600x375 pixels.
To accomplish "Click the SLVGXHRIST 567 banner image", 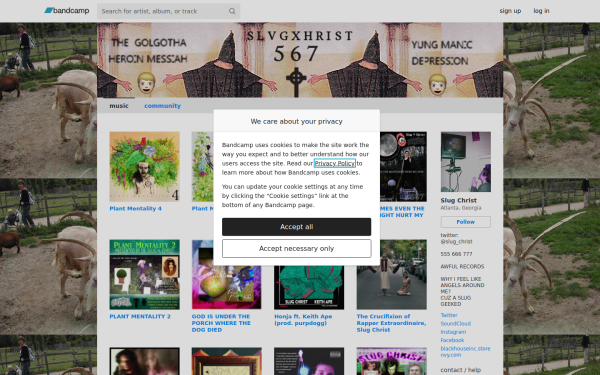I will click(300, 60).
